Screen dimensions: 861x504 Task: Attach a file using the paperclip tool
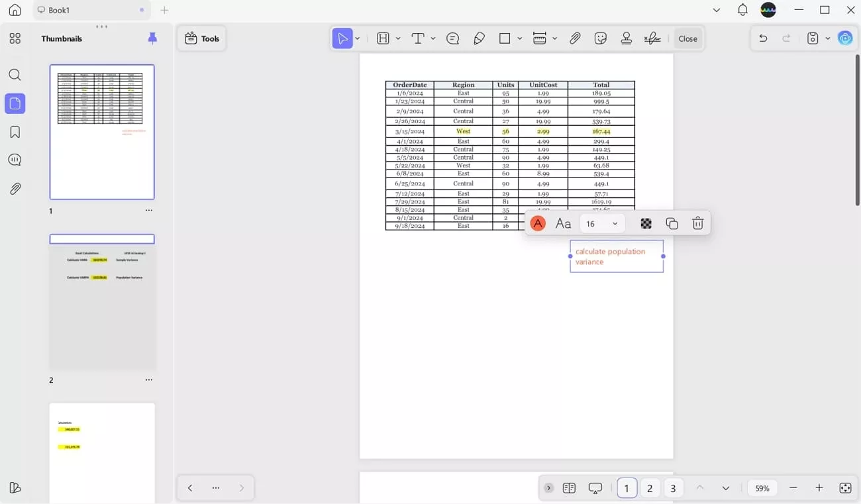[x=575, y=38]
